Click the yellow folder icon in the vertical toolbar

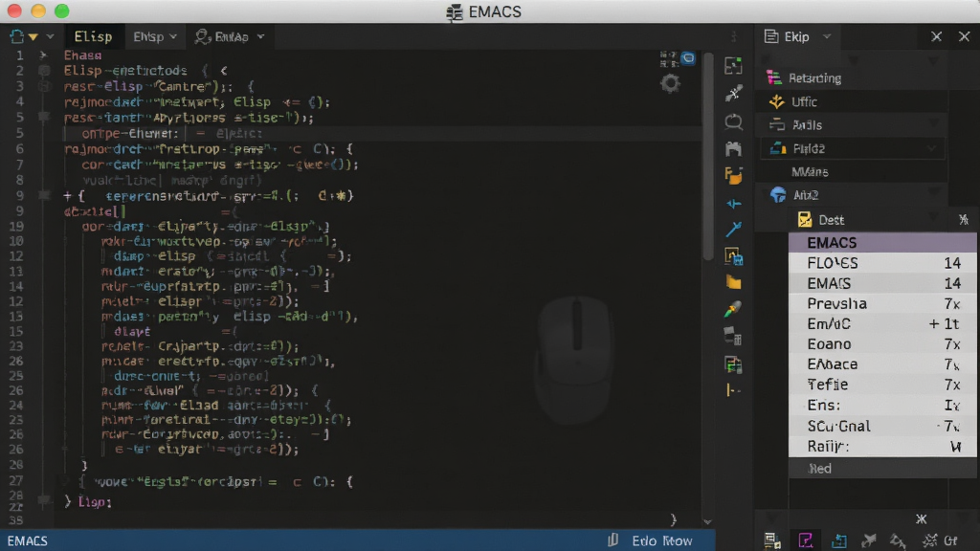pyautogui.click(x=734, y=283)
